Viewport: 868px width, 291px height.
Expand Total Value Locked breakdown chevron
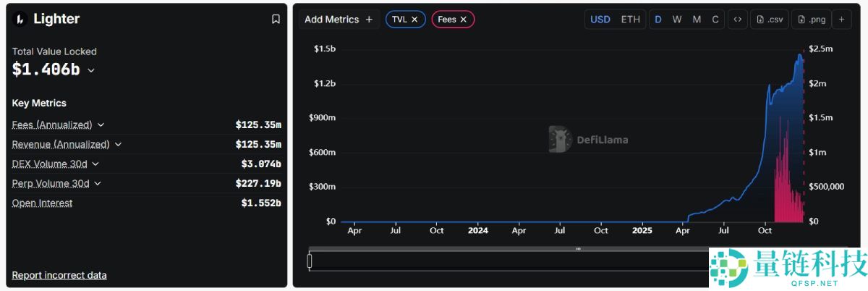click(91, 70)
